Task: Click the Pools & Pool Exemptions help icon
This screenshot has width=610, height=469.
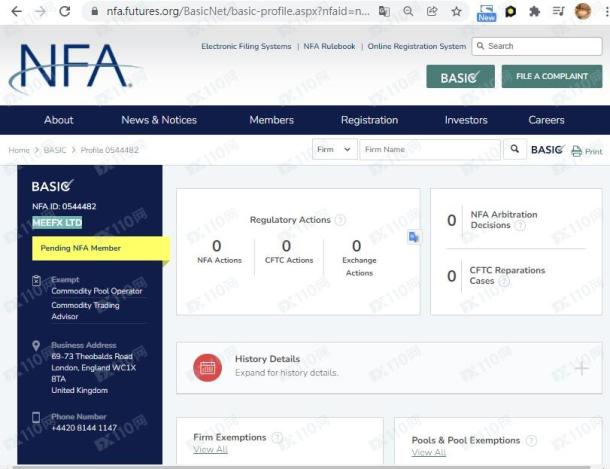Action: [531, 441]
